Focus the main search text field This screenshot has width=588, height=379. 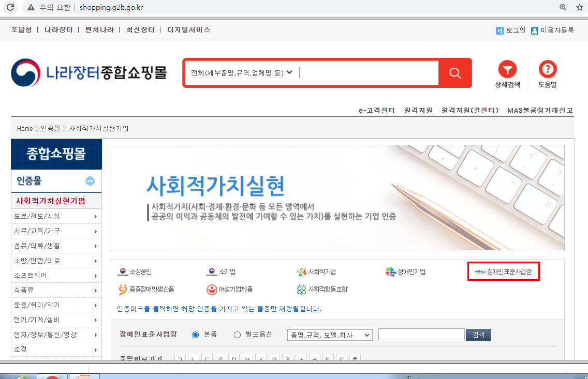(x=368, y=73)
